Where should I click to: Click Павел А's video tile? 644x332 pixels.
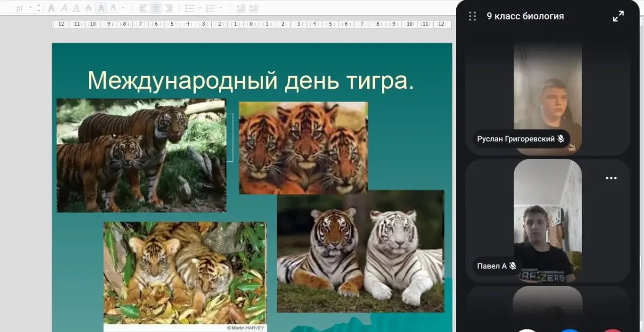pos(547,221)
